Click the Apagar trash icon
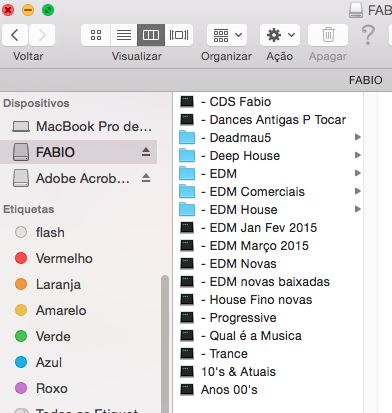The image size is (392, 413). point(328,35)
